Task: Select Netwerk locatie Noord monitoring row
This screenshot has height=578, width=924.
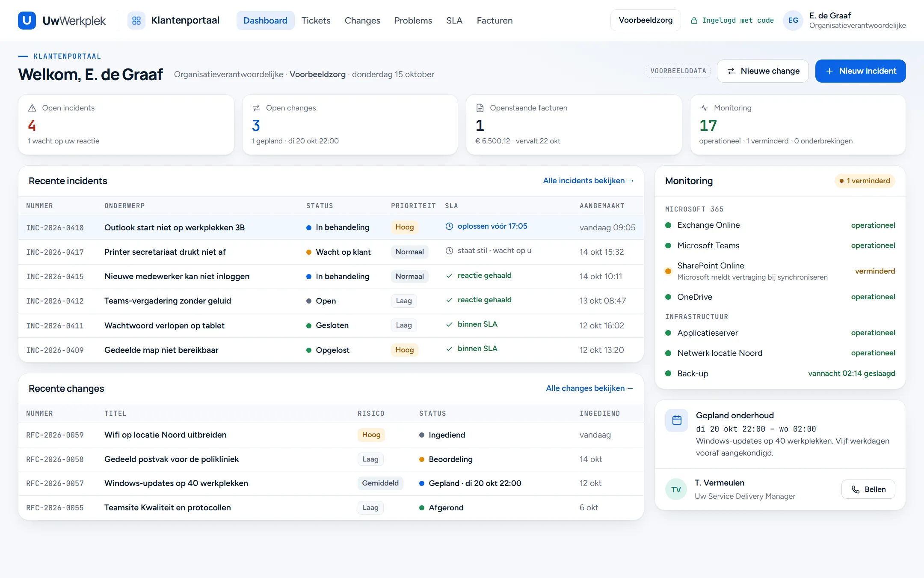Action: point(780,353)
